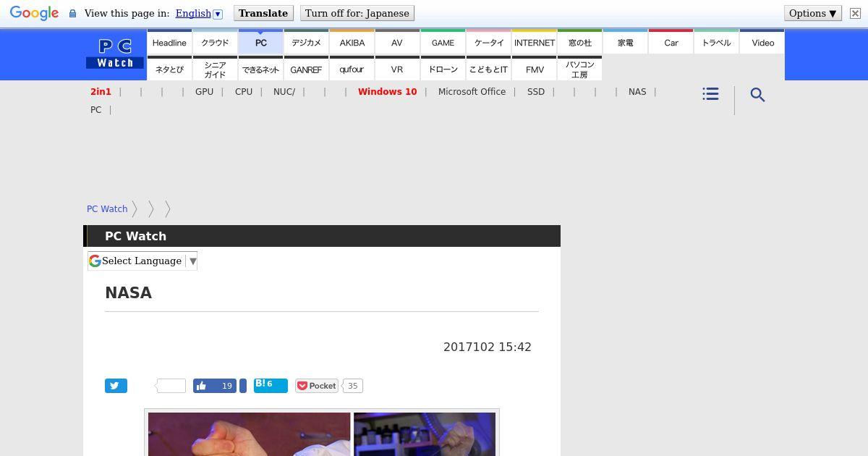Viewport: 868px width, 456px height.
Task: Open the left article photo thumbnail
Action: tap(249, 434)
